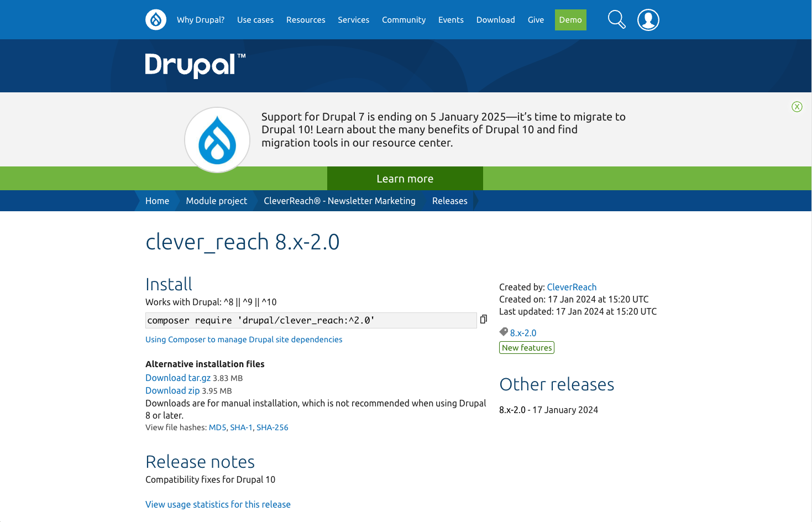
Task: Click the New features label
Action: click(x=527, y=348)
